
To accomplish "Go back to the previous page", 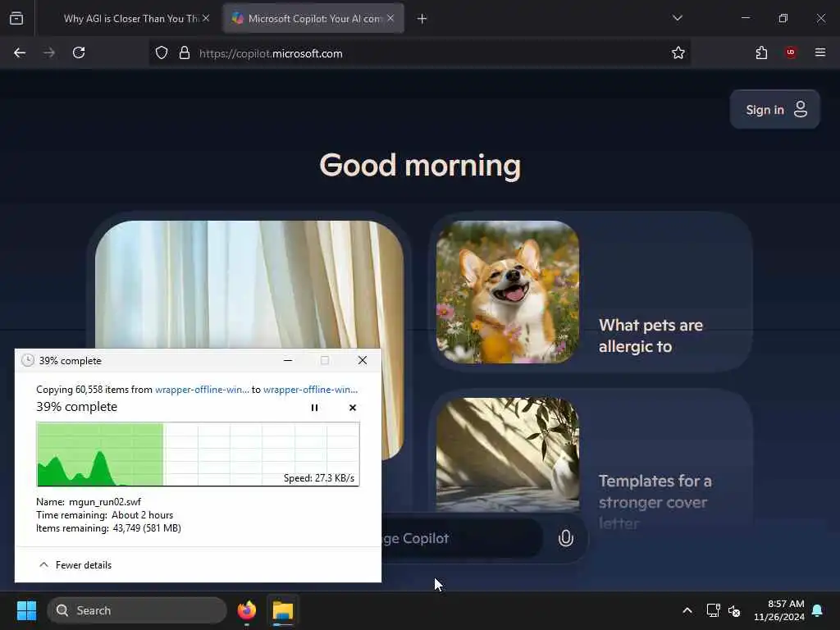I will coord(20,53).
